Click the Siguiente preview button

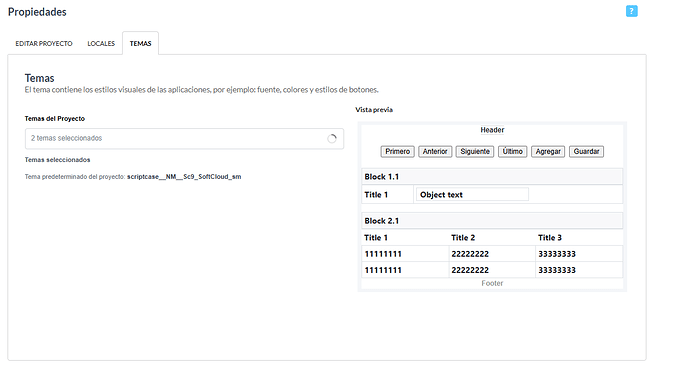point(475,151)
